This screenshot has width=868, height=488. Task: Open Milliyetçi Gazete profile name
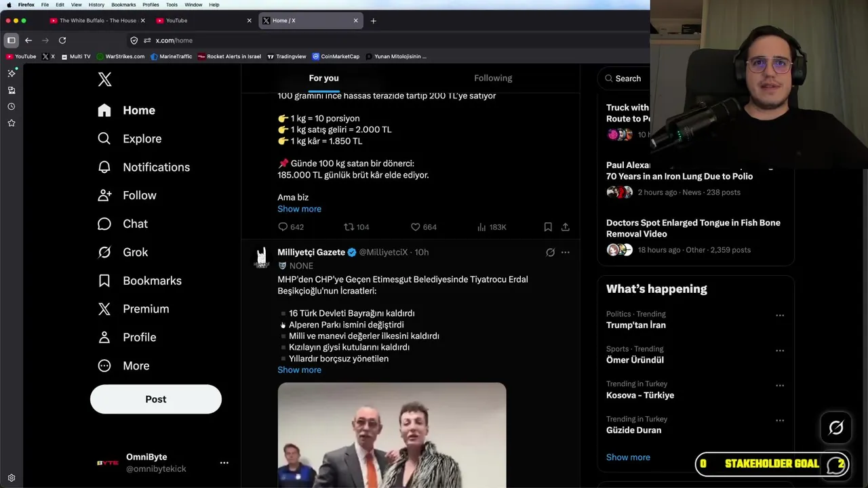click(x=311, y=252)
